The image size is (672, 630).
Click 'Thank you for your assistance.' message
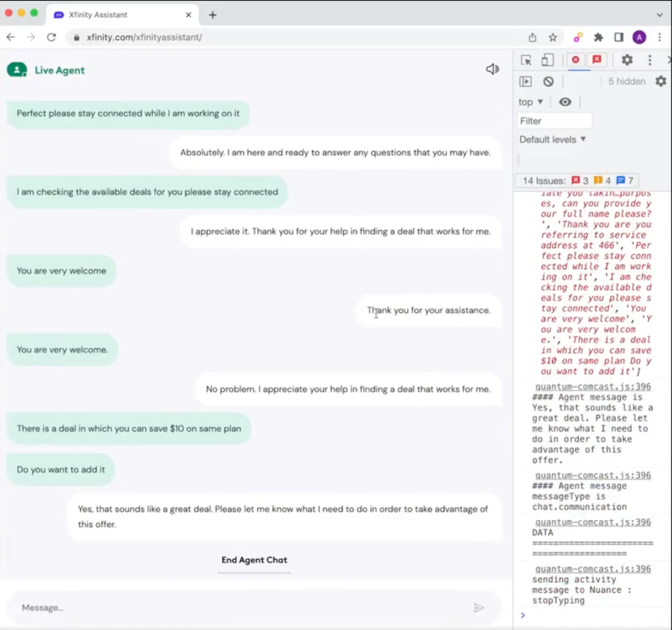pos(429,310)
